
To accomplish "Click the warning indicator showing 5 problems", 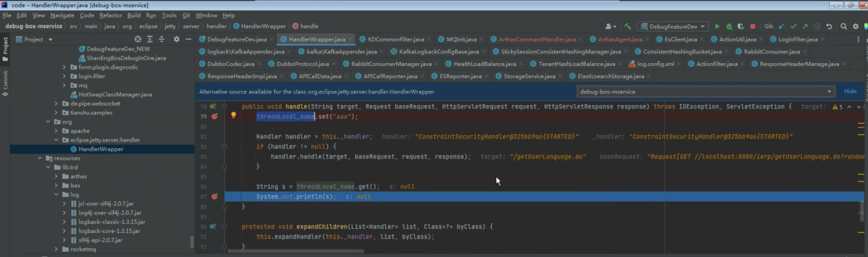I will tap(837, 107).
